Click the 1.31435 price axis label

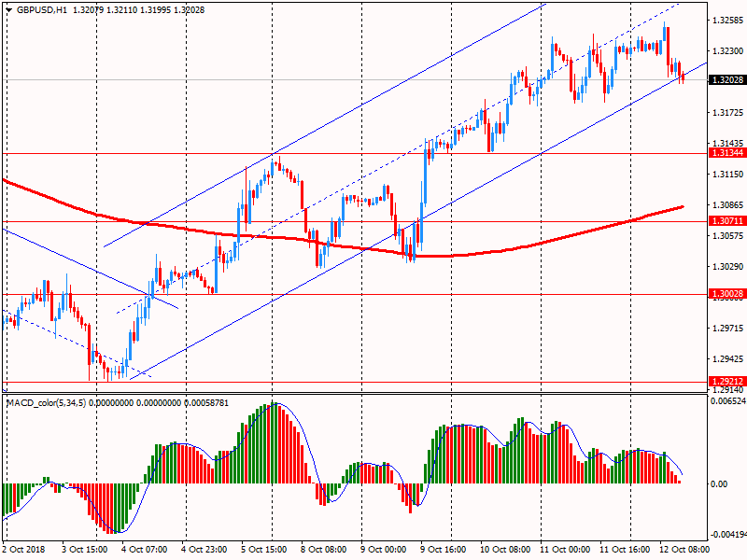click(728, 144)
